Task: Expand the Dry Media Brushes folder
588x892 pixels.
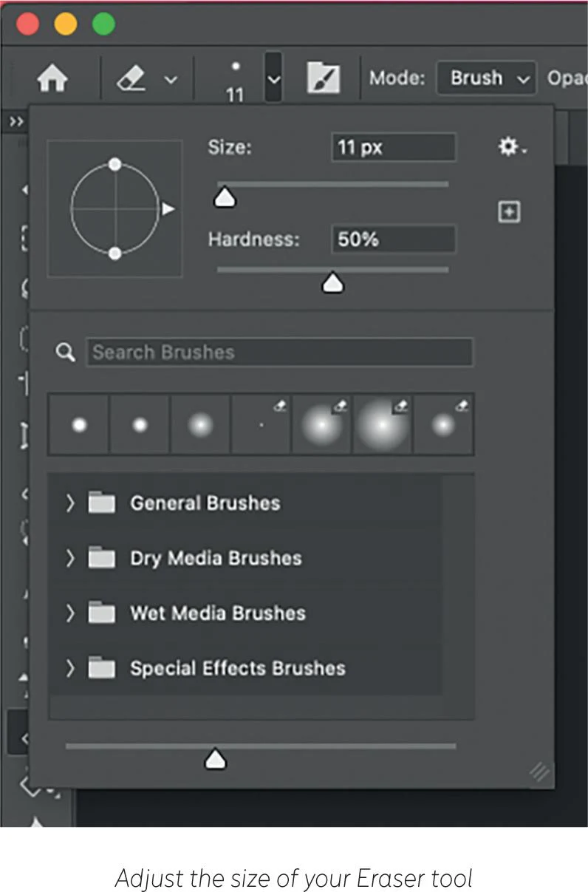Action: pos(70,558)
